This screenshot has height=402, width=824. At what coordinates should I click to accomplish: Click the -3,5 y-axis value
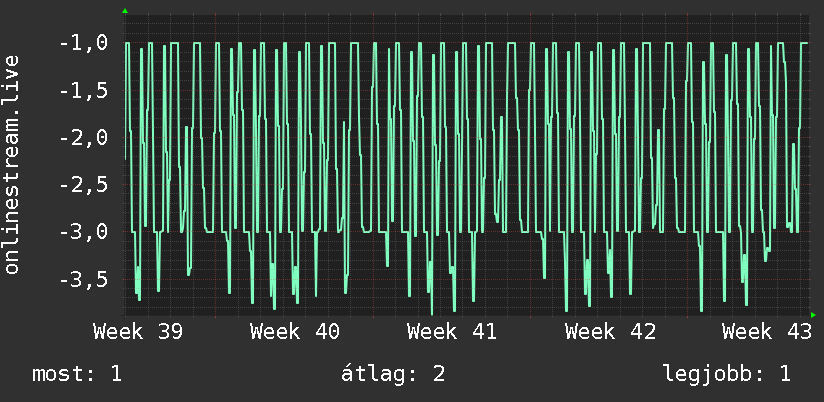[84, 279]
